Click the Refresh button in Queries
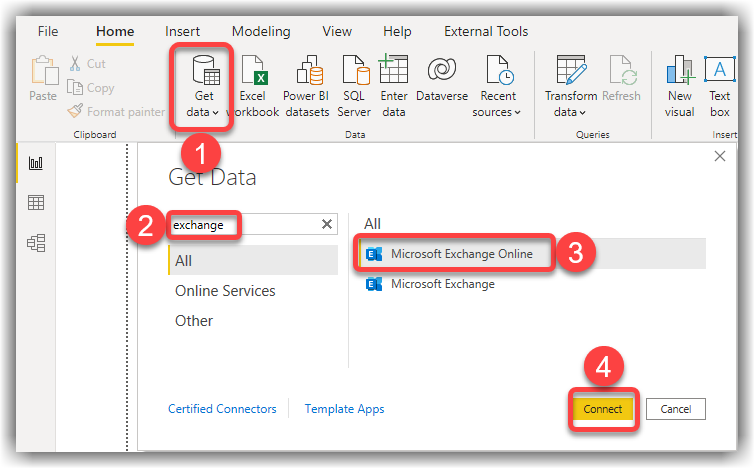Image resolution: width=755 pixels, height=469 pixels. [622, 79]
